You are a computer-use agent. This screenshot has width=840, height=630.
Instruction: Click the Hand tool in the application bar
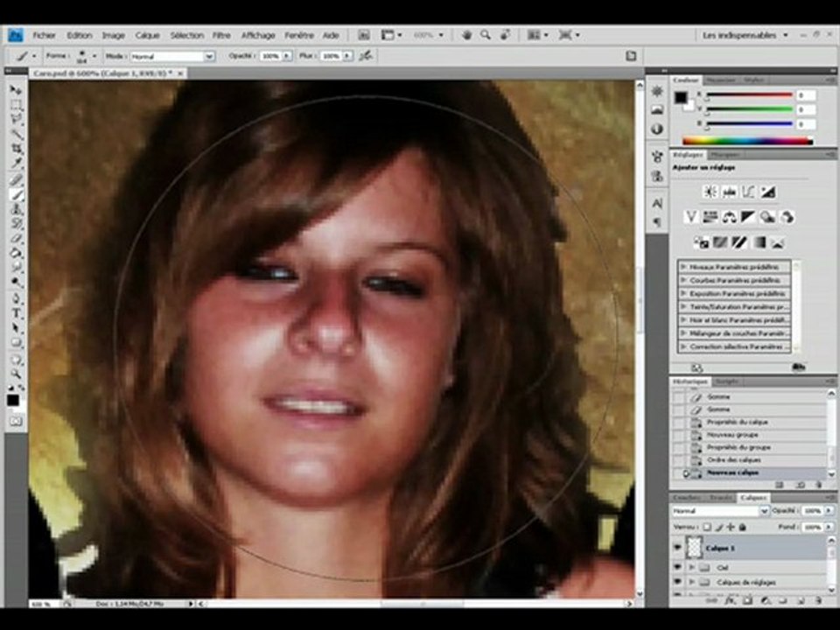coord(466,35)
